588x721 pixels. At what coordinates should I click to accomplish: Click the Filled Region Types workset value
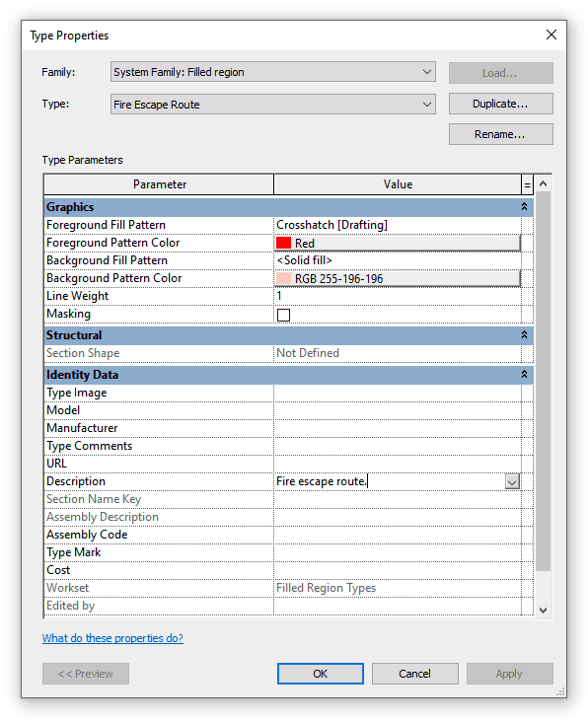tap(326, 588)
